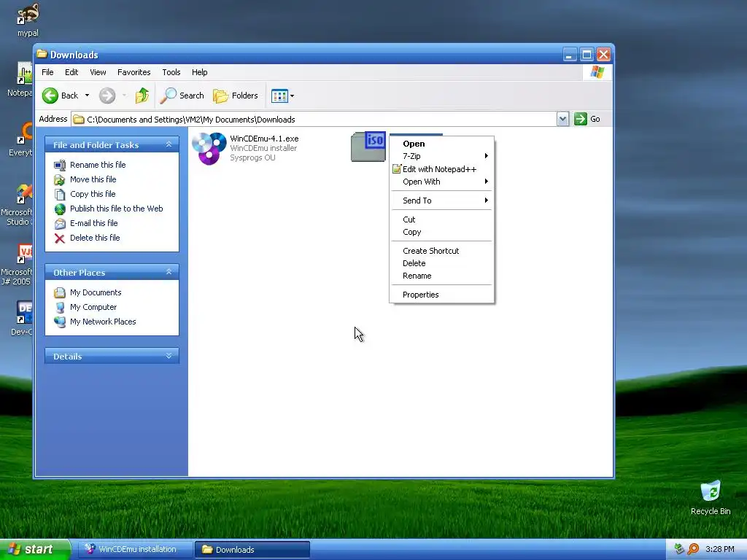Choose Edit with Notepad++ entry
The width and height of the screenshot is (747, 560).
click(441, 169)
